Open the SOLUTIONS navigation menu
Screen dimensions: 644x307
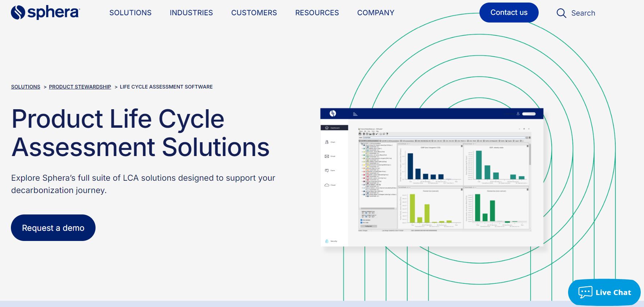pyautogui.click(x=130, y=13)
